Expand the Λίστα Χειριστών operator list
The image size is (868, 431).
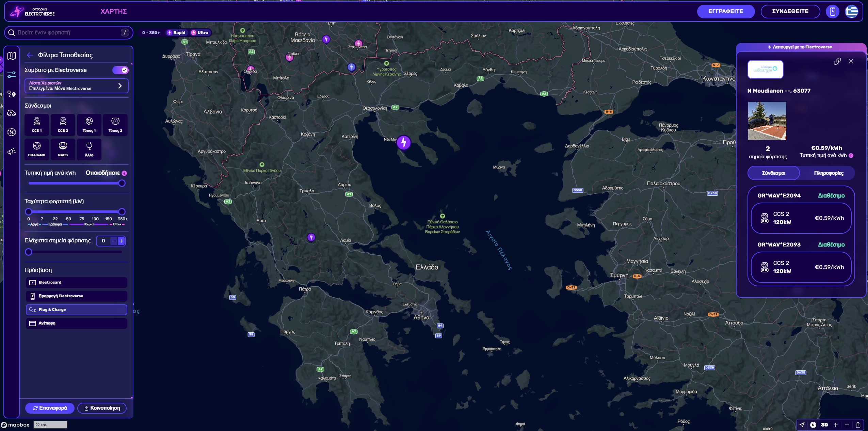[76, 86]
